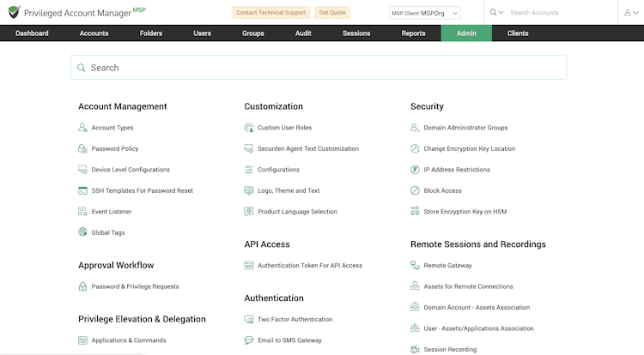Click the Contact Technical Support button
This screenshot has width=644, height=355.
coord(271,13)
